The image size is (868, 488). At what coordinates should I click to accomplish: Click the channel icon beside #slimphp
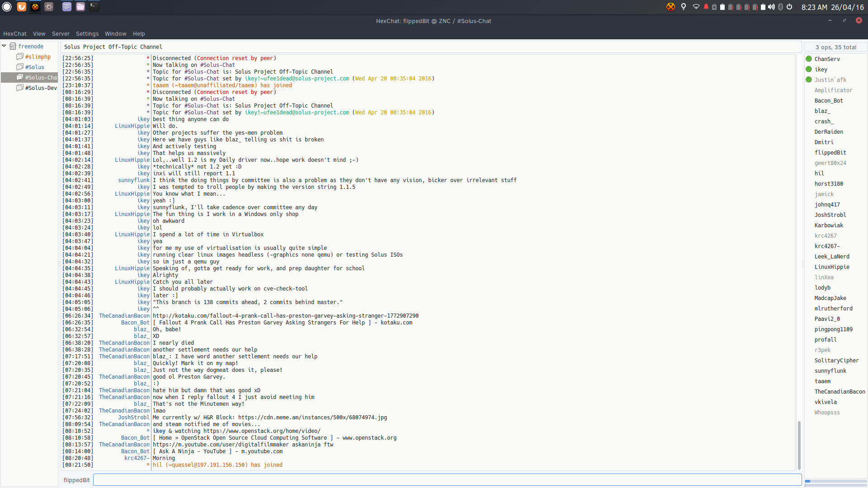coord(20,56)
